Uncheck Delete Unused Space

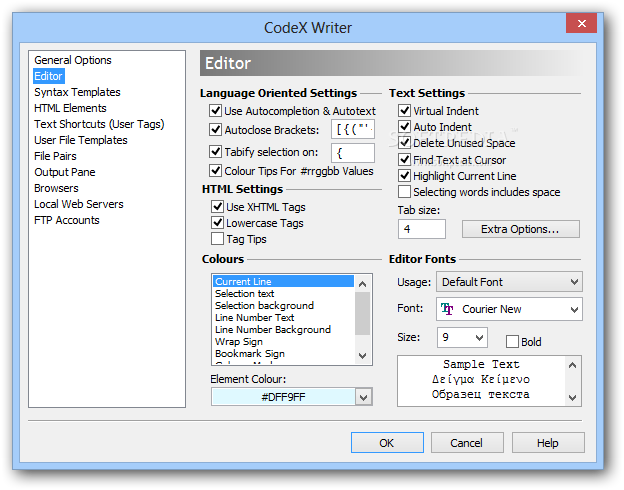pyautogui.click(x=404, y=143)
